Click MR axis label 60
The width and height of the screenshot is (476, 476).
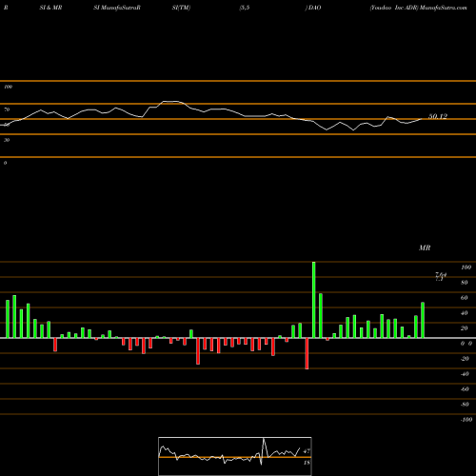point(465,298)
